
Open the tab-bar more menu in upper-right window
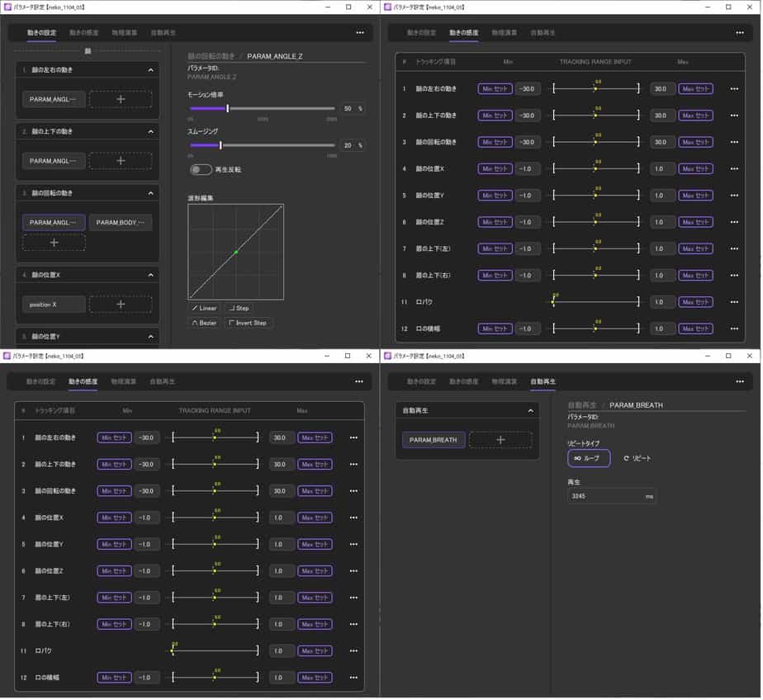click(740, 32)
